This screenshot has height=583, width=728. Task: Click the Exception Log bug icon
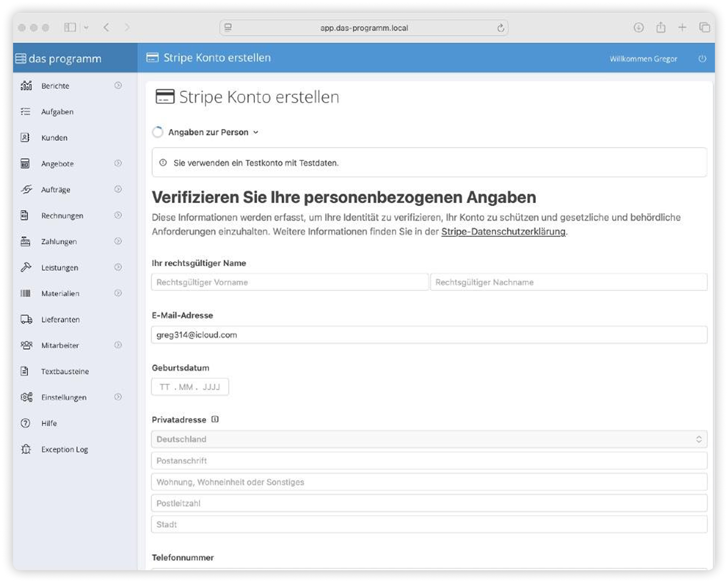pyautogui.click(x=26, y=449)
